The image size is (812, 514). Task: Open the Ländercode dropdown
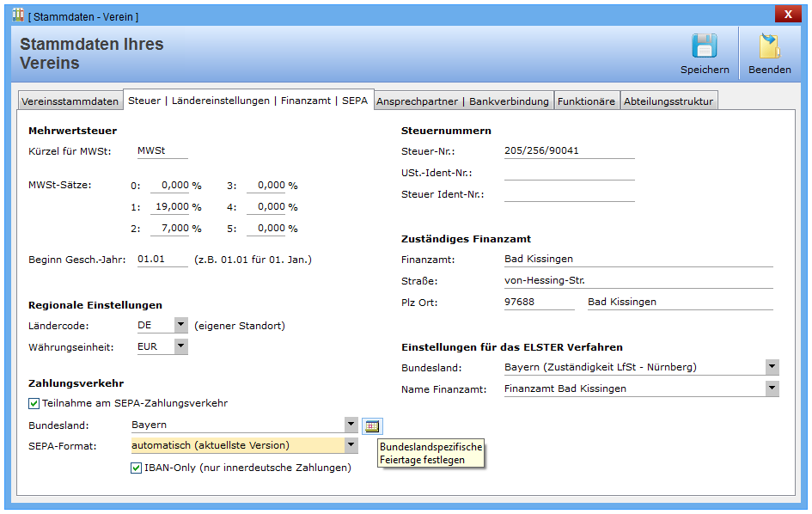pos(180,325)
